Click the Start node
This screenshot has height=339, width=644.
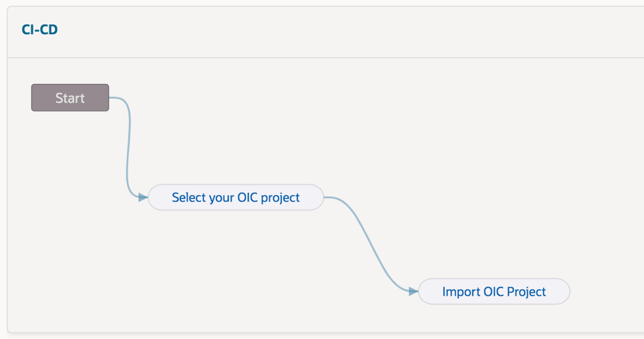coord(70,97)
